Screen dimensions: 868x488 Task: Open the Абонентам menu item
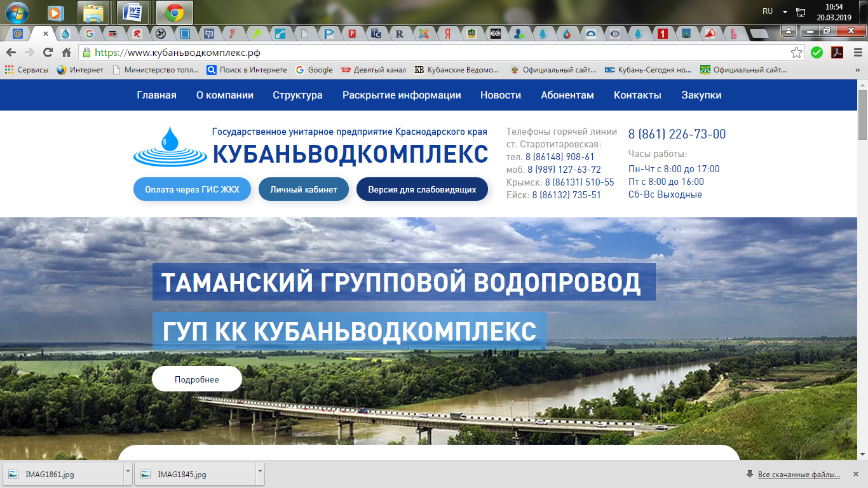coord(567,95)
